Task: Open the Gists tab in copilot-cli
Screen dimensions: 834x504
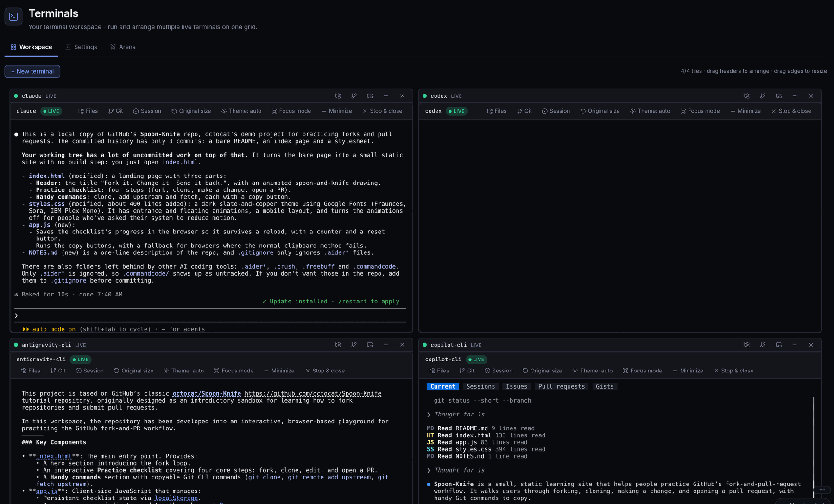Action: pos(605,386)
